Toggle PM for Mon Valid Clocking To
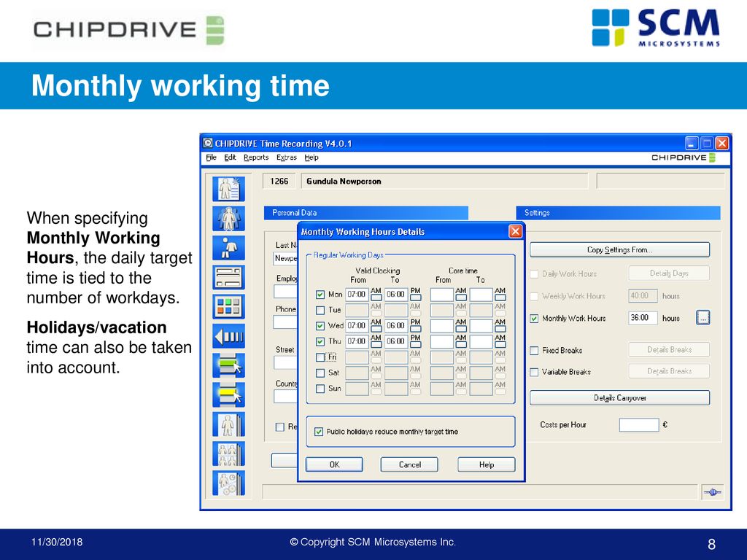The width and height of the screenshot is (747, 560). coord(415,297)
